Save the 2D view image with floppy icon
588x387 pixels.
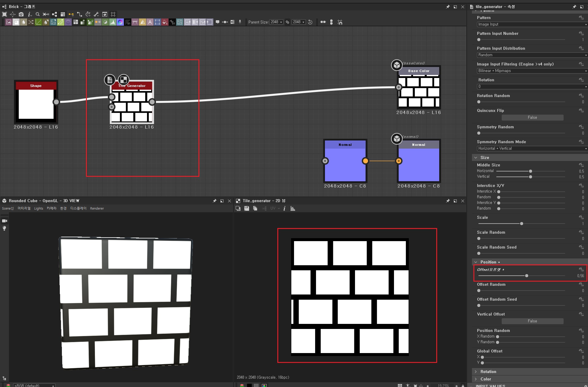pos(247,209)
